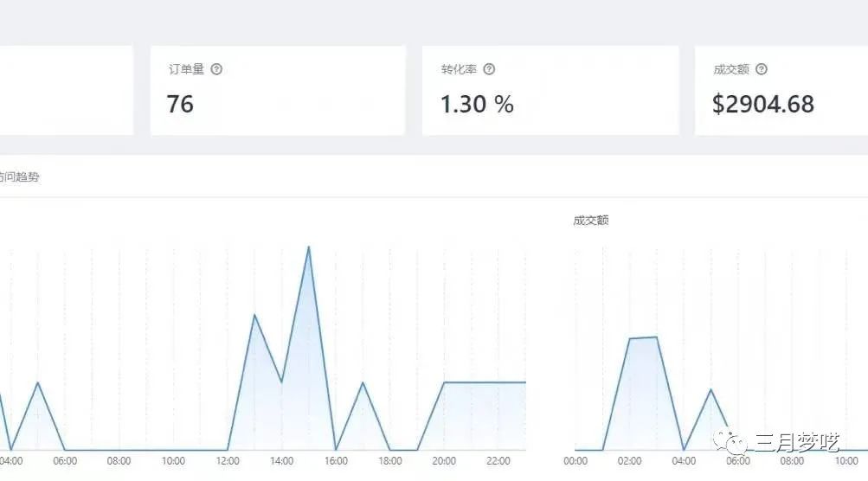This screenshot has height=481, width=868.
Task: Select the 13:00 peak in the visit trend chart
Action: [254, 315]
